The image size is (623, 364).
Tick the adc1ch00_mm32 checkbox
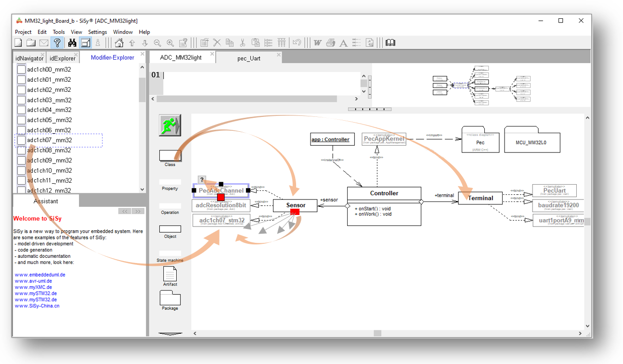(x=21, y=70)
